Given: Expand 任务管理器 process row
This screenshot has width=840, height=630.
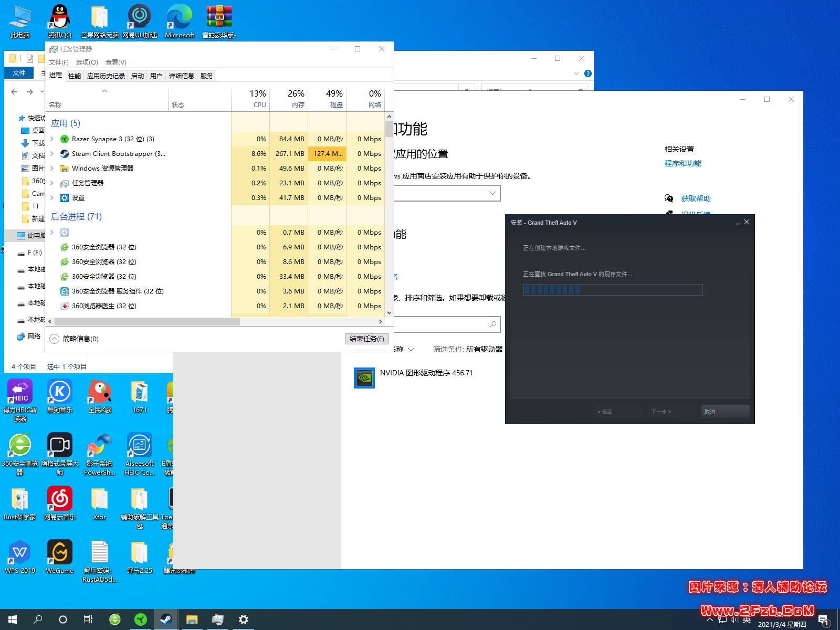Looking at the screenshot, I should pyautogui.click(x=52, y=183).
